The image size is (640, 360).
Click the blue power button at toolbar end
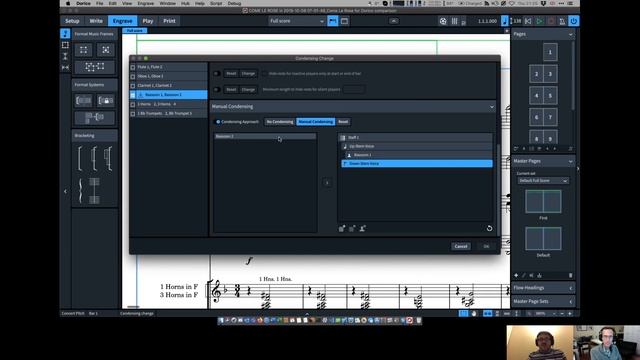(573, 21)
